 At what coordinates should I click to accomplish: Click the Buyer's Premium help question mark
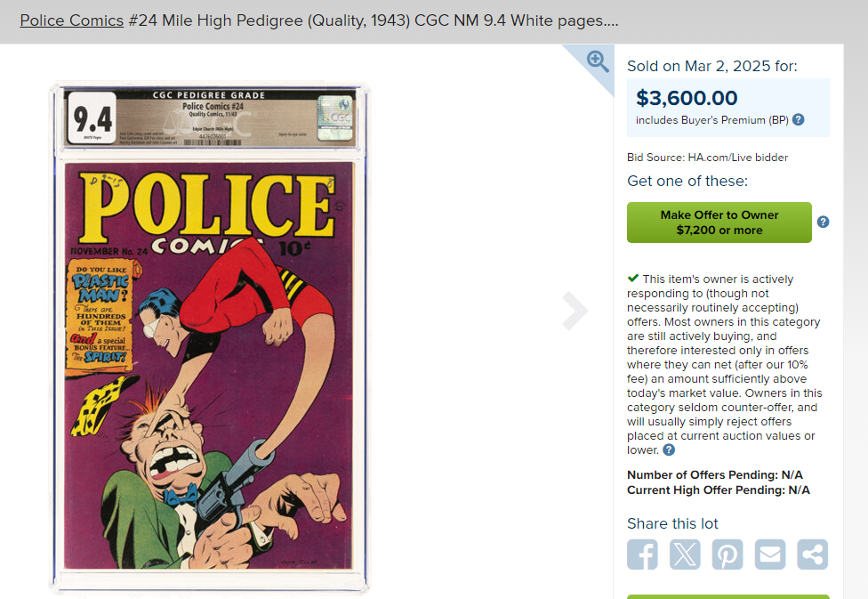point(799,120)
